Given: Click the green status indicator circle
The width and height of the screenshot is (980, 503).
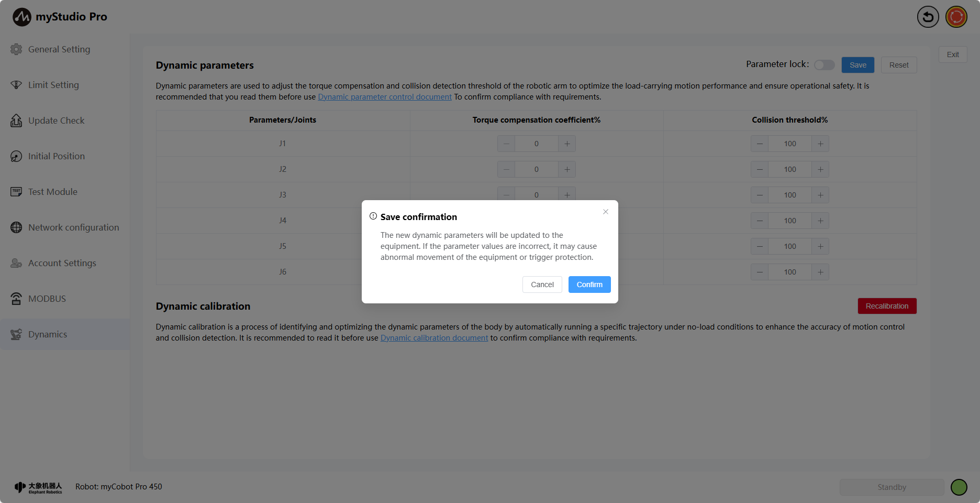Looking at the screenshot, I should click(959, 487).
